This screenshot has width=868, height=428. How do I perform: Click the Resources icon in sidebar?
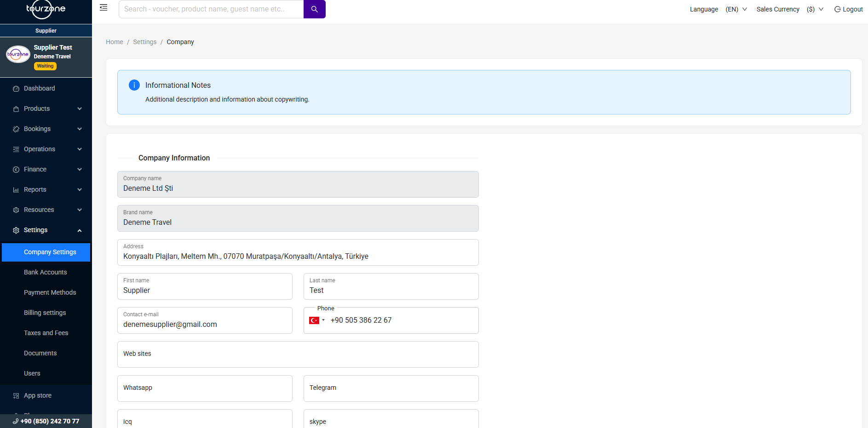pyautogui.click(x=16, y=210)
